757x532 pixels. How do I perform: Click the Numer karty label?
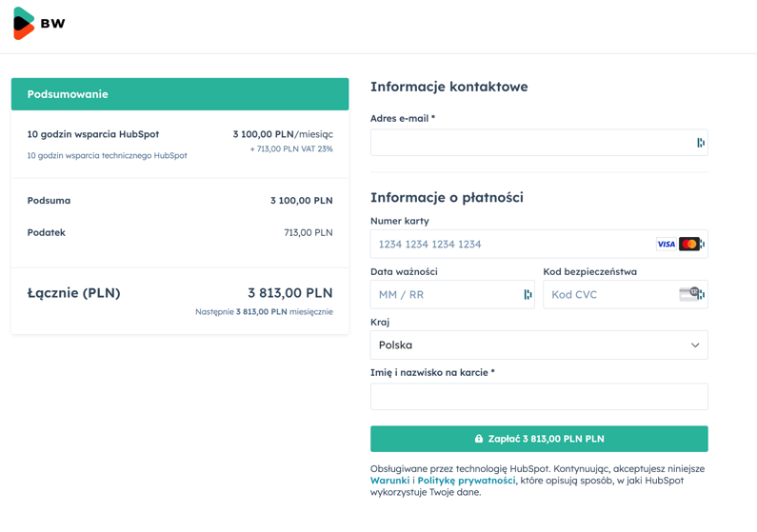click(x=400, y=221)
